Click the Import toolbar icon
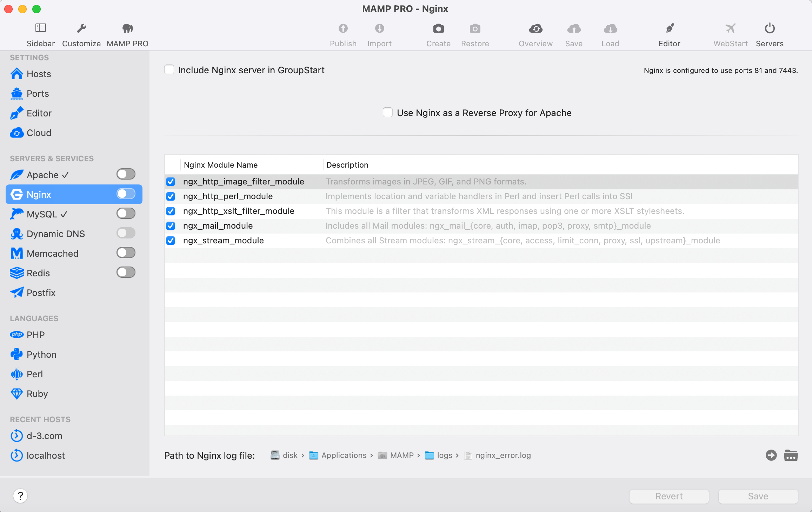Image resolution: width=812 pixels, height=512 pixels. point(380,28)
